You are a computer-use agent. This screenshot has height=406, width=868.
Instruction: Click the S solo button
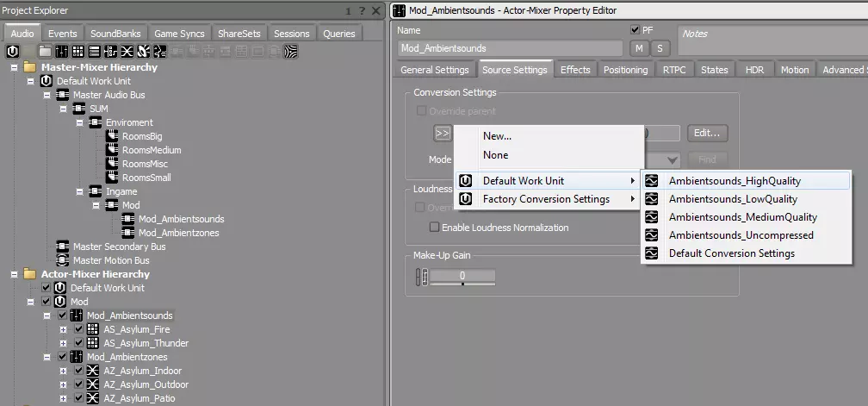click(x=660, y=48)
